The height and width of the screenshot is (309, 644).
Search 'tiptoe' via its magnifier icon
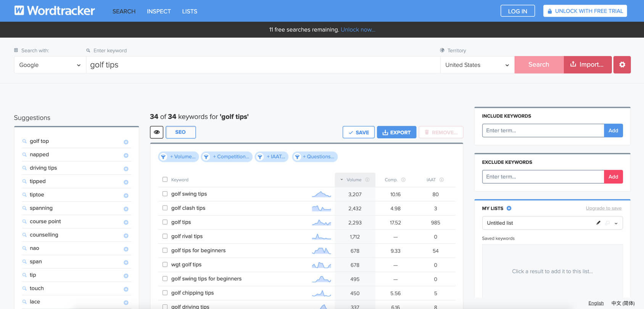pos(24,195)
